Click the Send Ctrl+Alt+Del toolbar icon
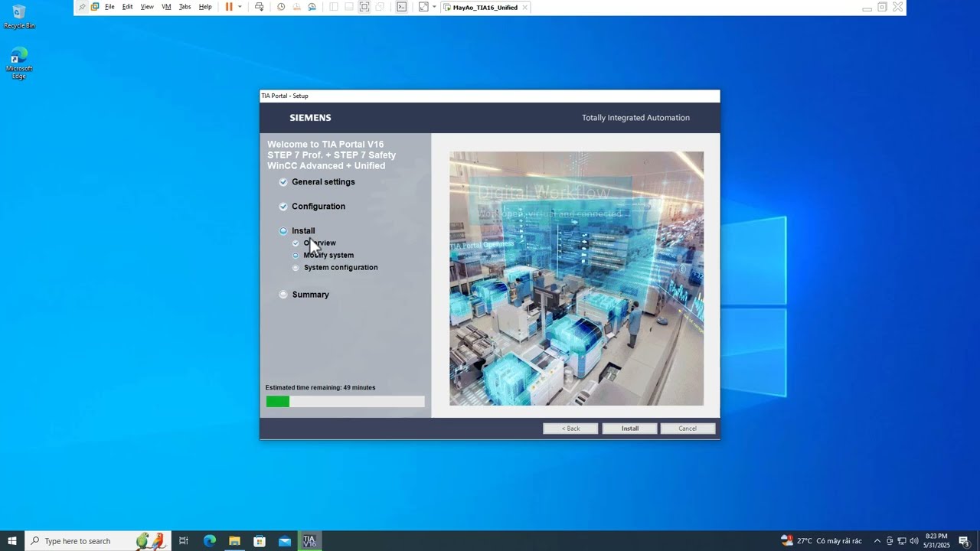The width and height of the screenshot is (980, 551). 259,7
